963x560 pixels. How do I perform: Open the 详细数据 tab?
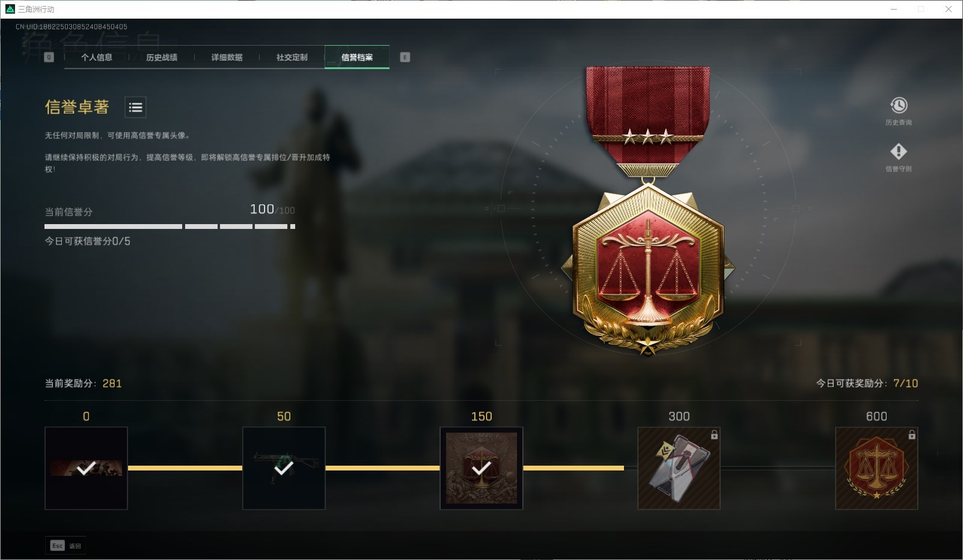(x=227, y=57)
